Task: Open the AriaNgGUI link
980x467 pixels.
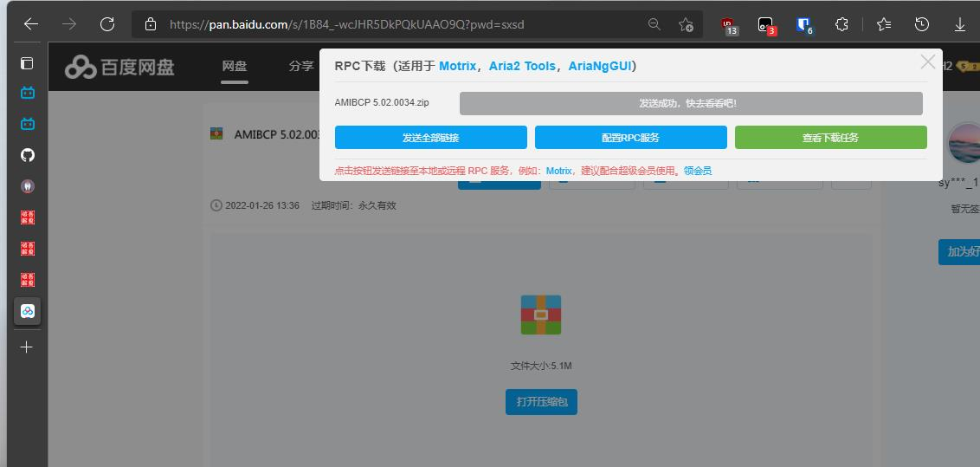Action: point(600,66)
